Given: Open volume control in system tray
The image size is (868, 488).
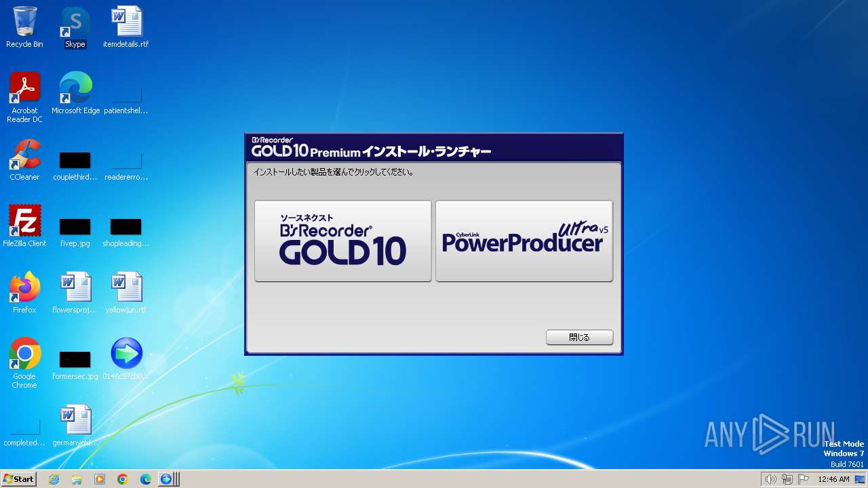Looking at the screenshot, I should click(x=770, y=479).
